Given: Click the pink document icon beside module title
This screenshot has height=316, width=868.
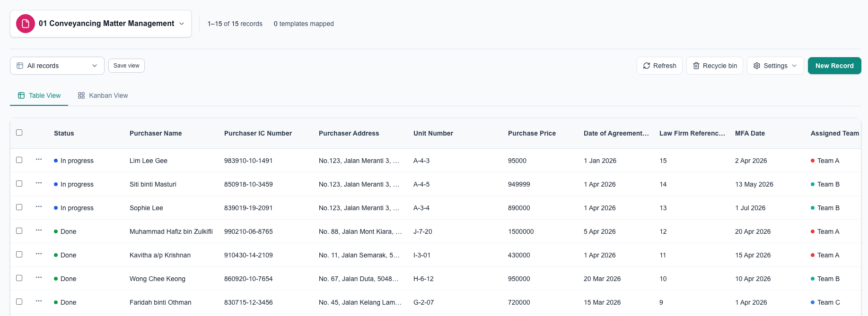Looking at the screenshot, I should click(26, 24).
